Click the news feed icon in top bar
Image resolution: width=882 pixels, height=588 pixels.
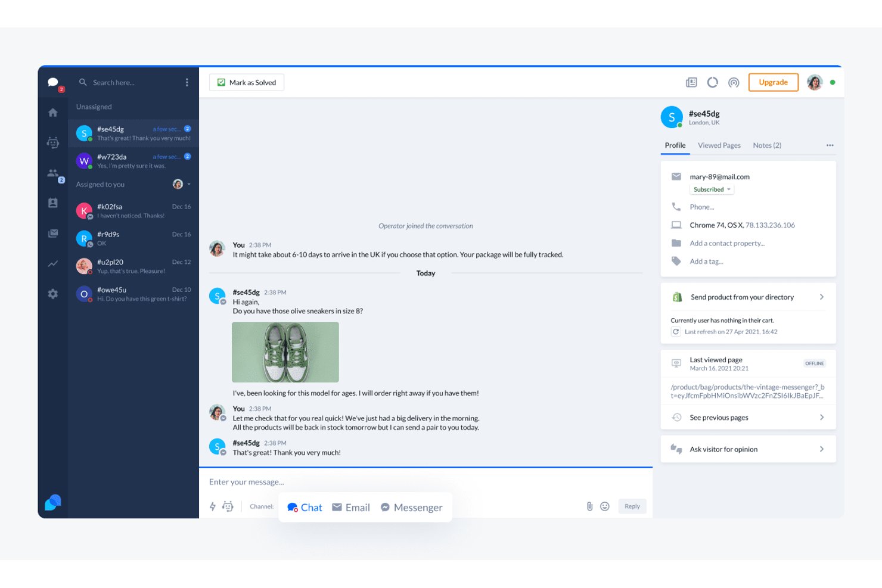pyautogui.click(x=691, y=82)
